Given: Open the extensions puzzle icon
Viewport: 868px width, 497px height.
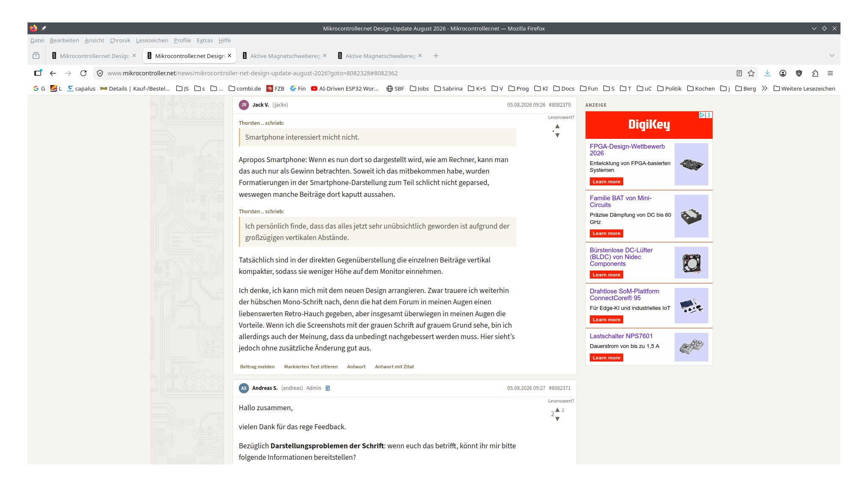Looking at the screenshot, I should point(815,73).
